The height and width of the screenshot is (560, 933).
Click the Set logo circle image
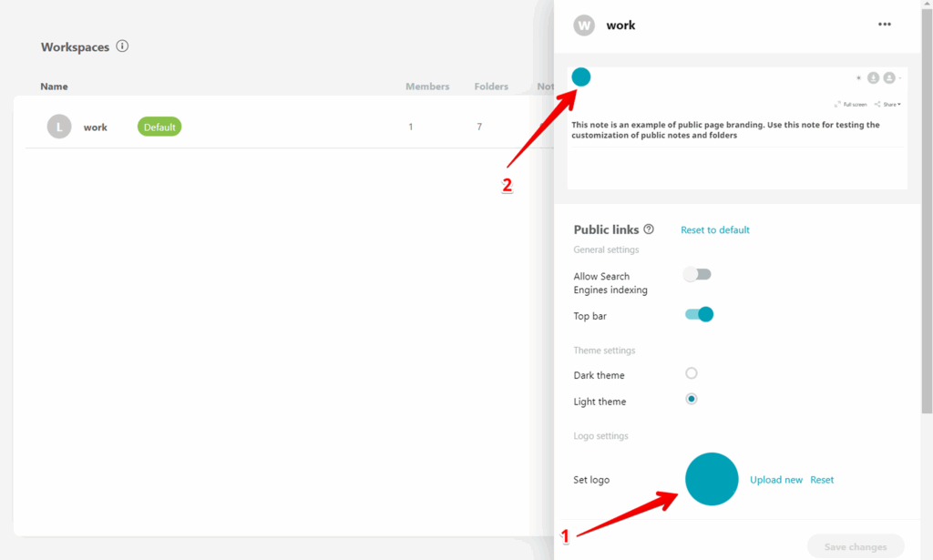[x=712, y=479]
